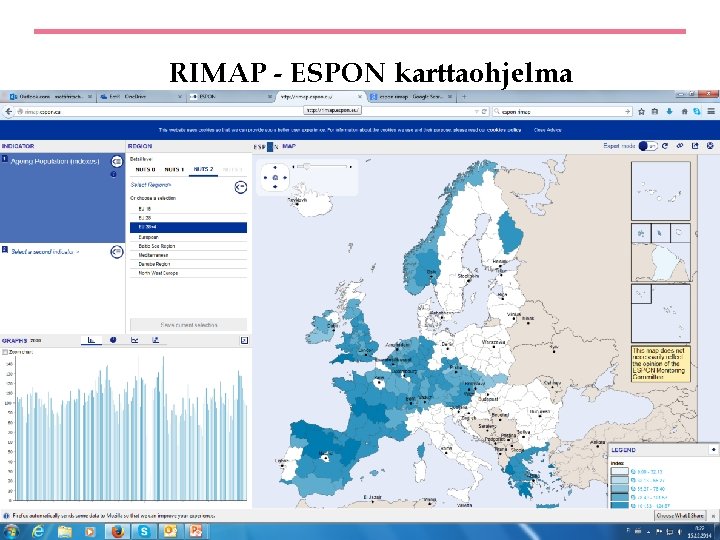Open the Ageing Population indicator list icon
This screenshot has width=720, height=540.
click(x=117, y=161)
